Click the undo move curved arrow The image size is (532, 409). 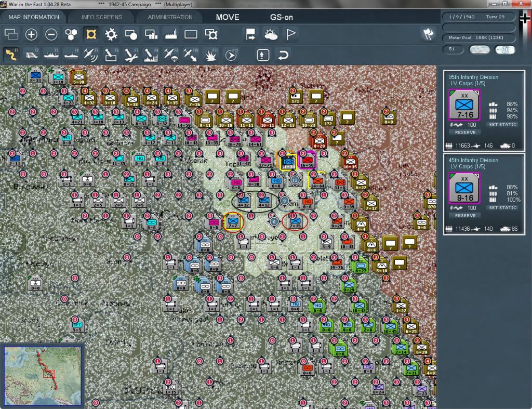pyautogui.click(x=283, y=55)
